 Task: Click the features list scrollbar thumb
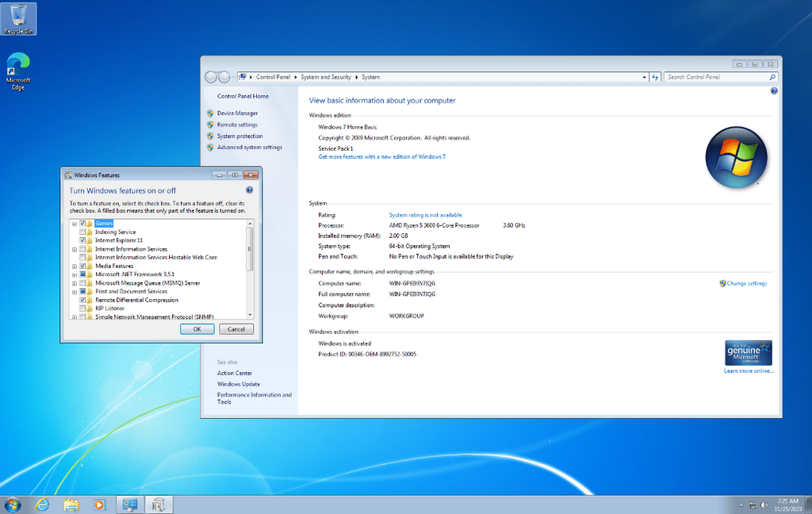pos(250,249)
